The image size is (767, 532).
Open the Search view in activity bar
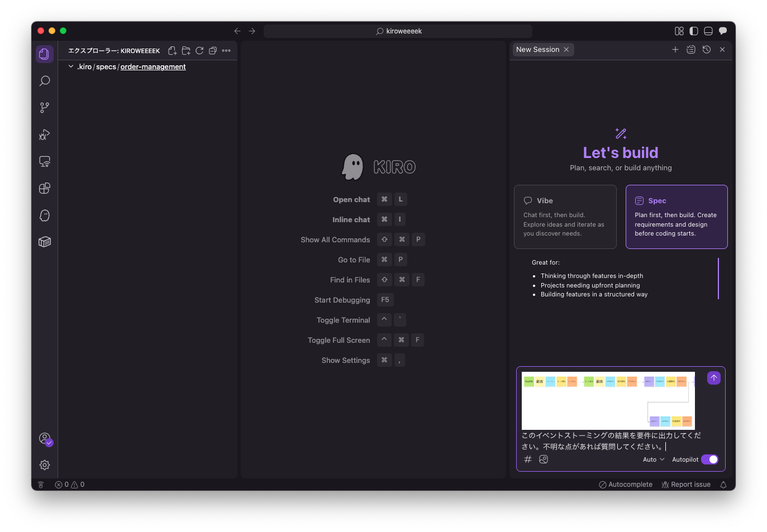tap(45, 81)
